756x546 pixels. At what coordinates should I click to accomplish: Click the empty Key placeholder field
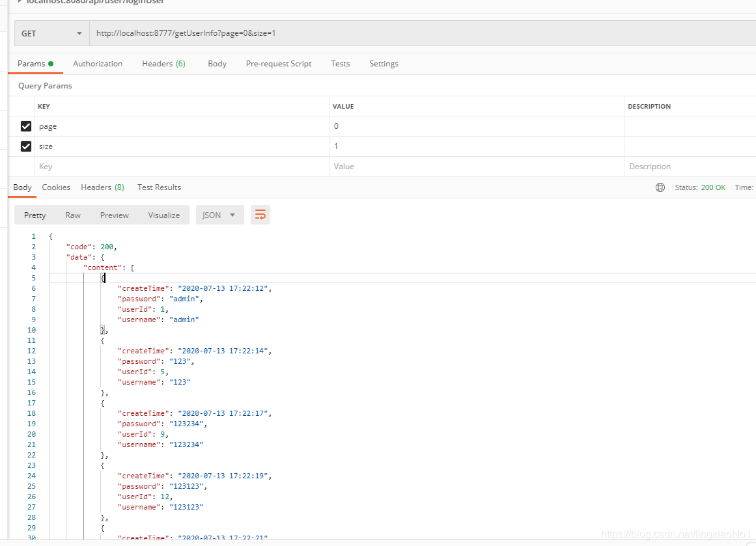click(181, 167)
